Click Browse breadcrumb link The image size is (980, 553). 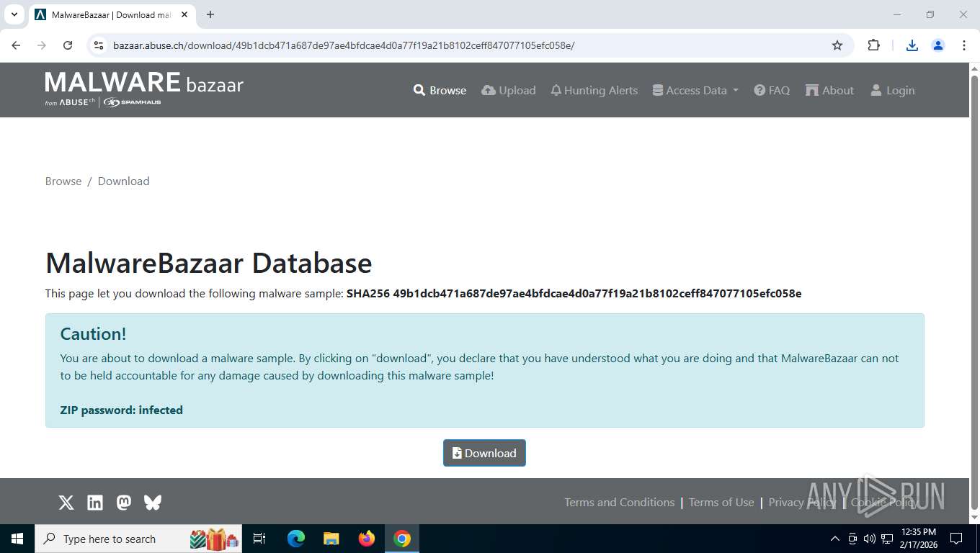63,181
